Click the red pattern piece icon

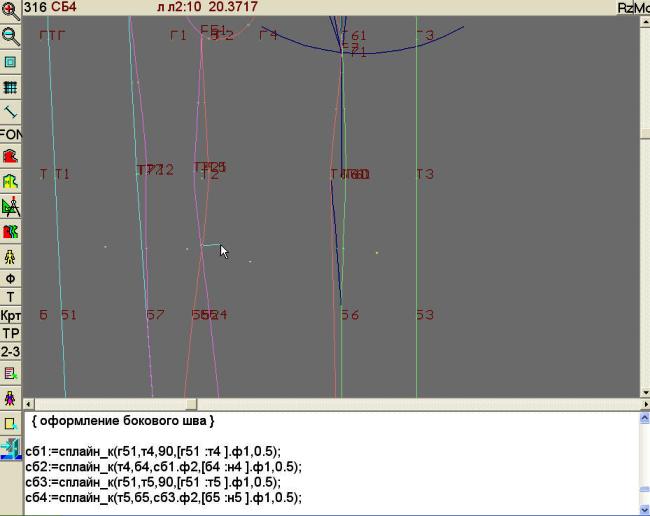(10, 156)
